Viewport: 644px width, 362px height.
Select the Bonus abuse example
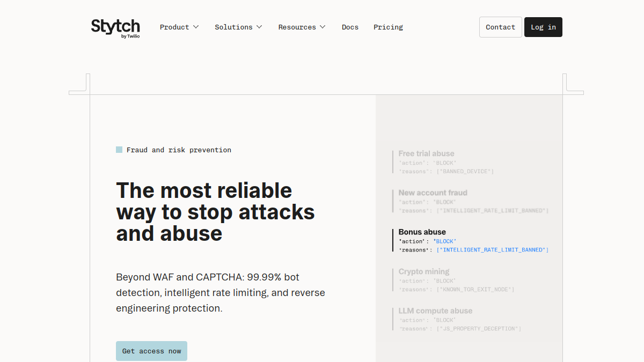coord(471,240)
